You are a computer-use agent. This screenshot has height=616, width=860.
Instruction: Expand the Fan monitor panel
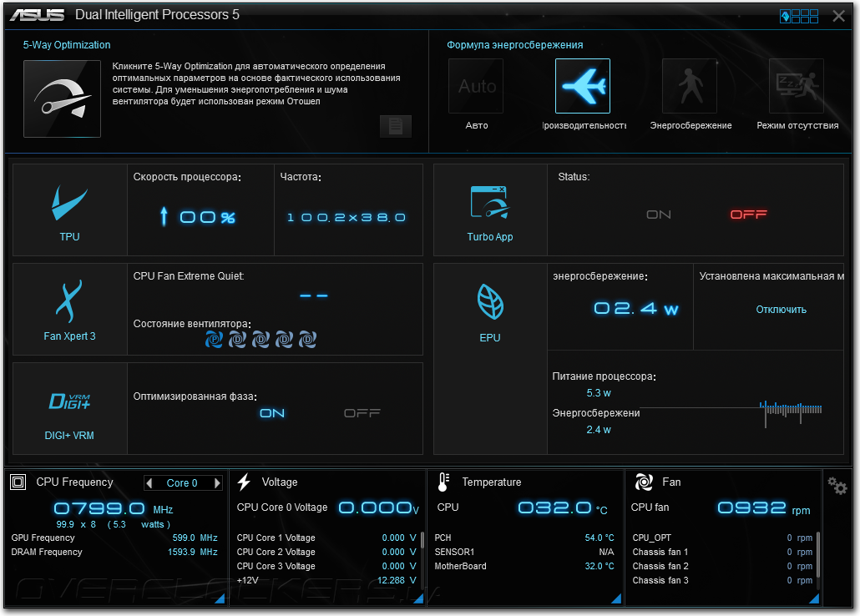pos(814,598)
